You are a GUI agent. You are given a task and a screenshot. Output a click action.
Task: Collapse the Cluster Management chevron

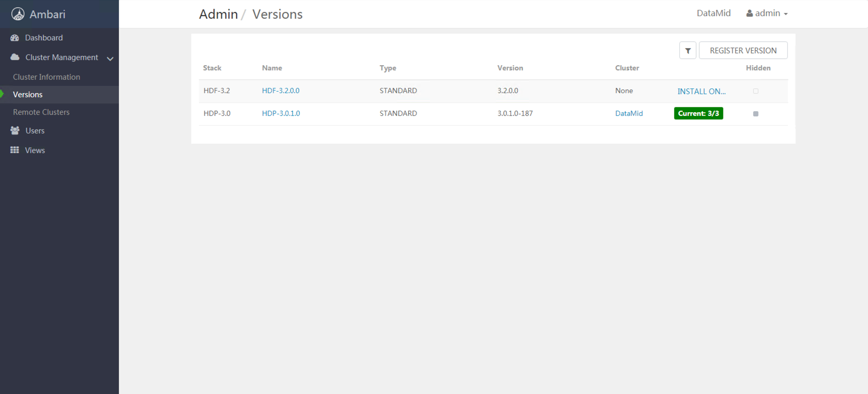click(110, 58)
